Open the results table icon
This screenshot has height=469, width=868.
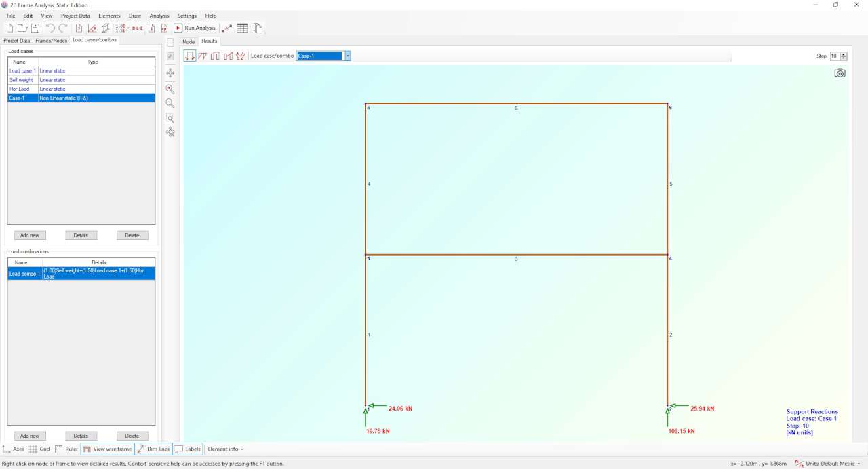(x=242, y=28)
